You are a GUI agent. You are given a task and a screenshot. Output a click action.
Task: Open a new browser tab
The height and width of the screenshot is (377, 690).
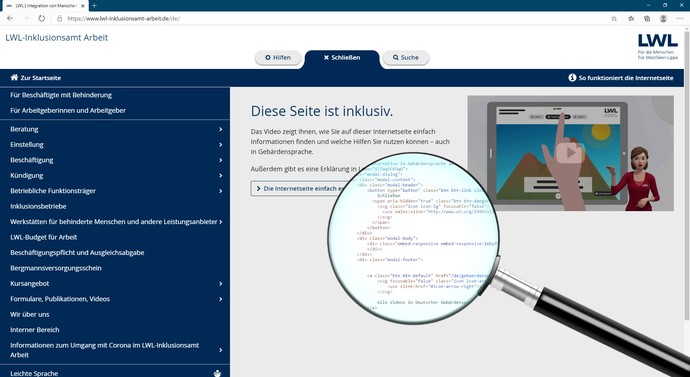[x=94, y=6]
